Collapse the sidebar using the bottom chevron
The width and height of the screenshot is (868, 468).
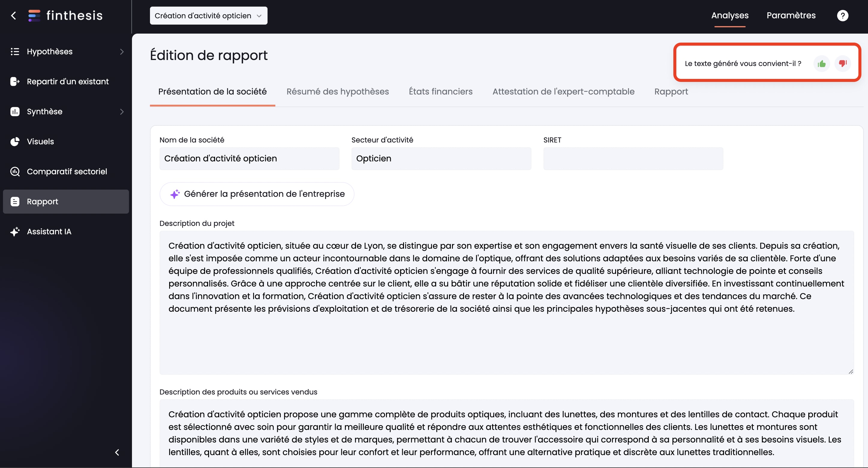117,452
